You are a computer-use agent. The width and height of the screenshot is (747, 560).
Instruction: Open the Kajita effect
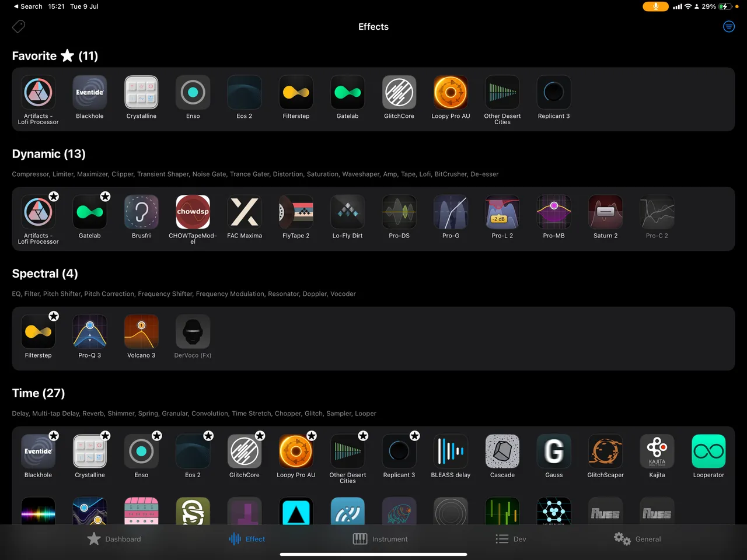click(657, 451)
